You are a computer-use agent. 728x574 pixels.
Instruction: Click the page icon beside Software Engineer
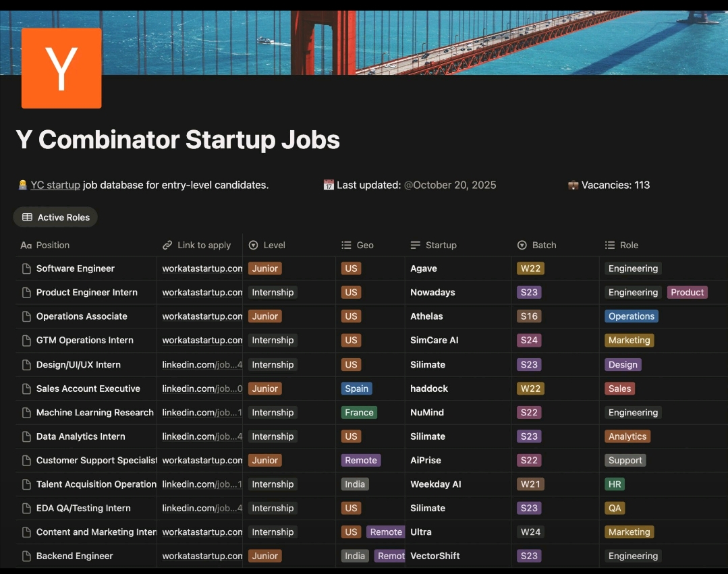(x=26, y=268)
